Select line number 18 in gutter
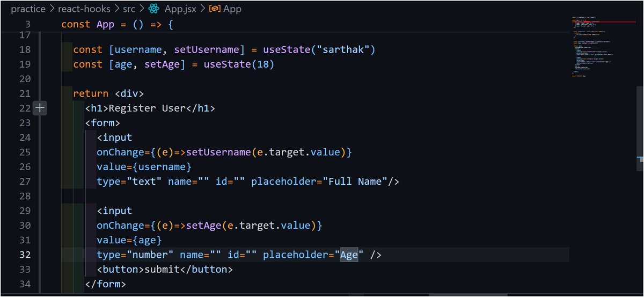Viewport: 644px width, 297px height. point(25,49)
